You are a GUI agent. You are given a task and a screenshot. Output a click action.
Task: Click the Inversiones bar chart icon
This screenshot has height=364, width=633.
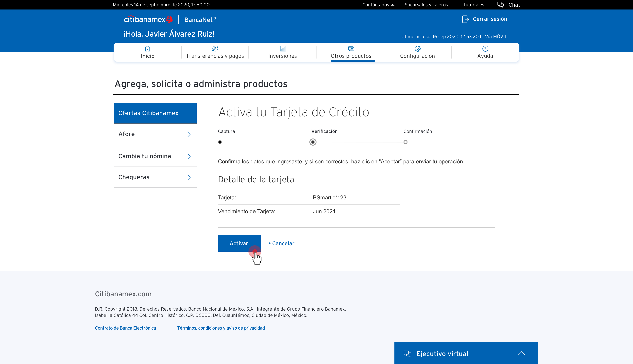tap(283, 48)
